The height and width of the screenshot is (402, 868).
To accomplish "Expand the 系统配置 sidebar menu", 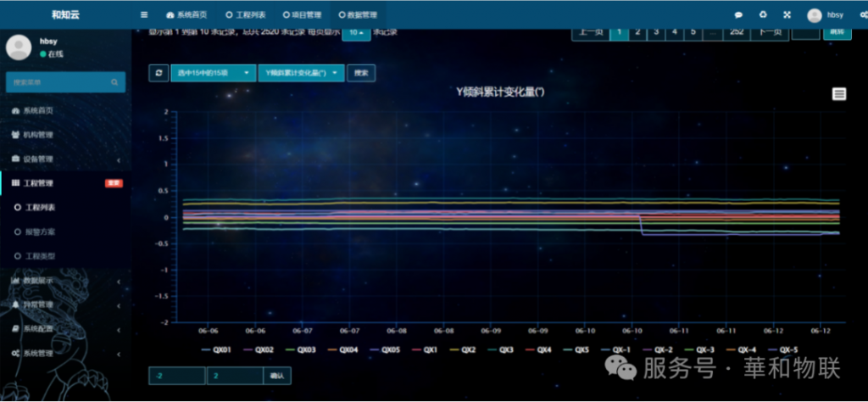I will (x=65, y=329).
